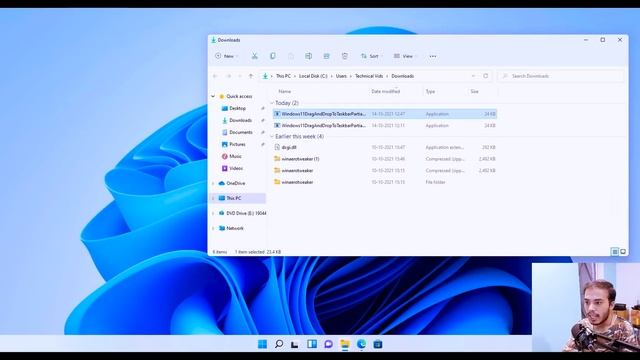Expand the Network tree node
Screen dimensions: 640x360
click(213, 229)
